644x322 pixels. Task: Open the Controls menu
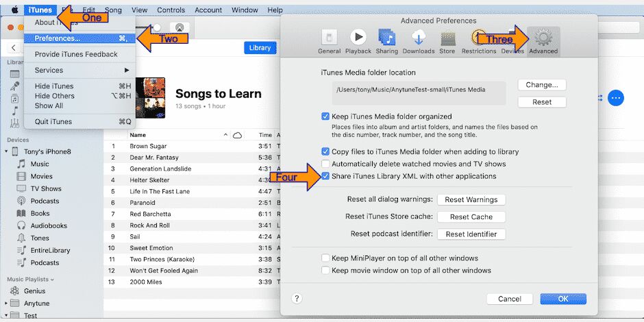click(171, 10)
